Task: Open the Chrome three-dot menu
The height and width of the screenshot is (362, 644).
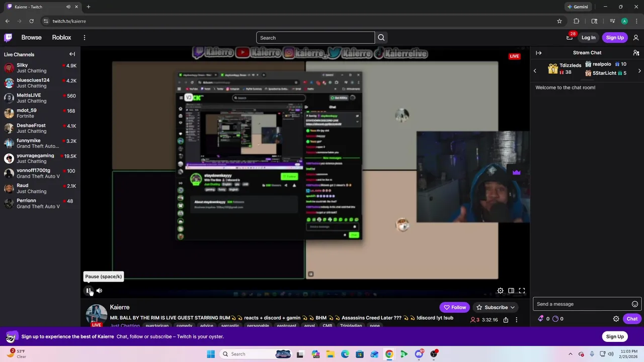Action: [x=636, y=21]
